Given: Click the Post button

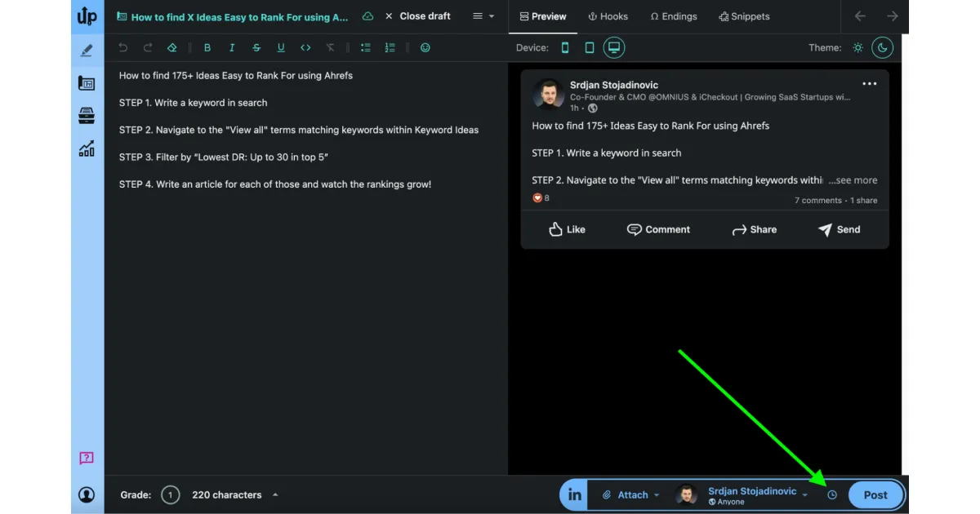Looking at the screenshot, I should click(x=875, y=495).
